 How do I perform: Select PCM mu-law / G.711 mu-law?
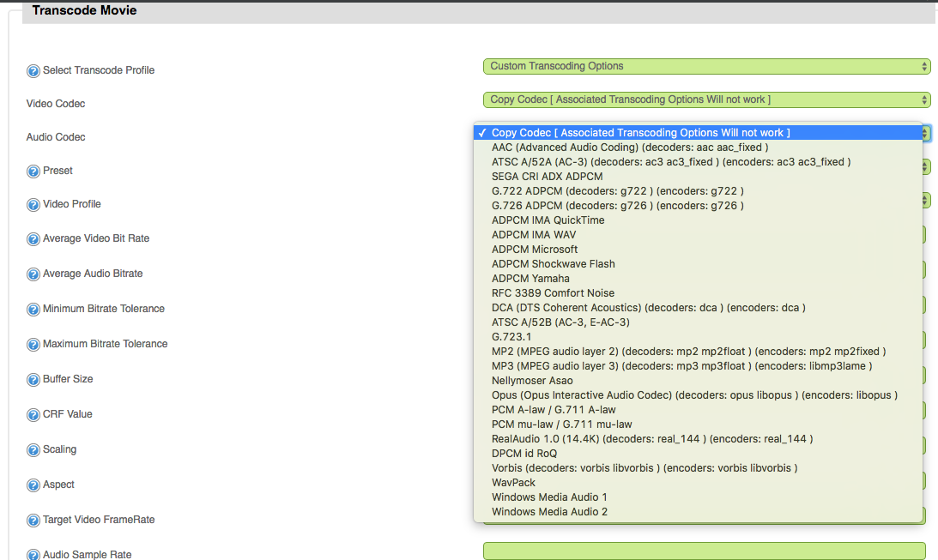click(698, 425)
